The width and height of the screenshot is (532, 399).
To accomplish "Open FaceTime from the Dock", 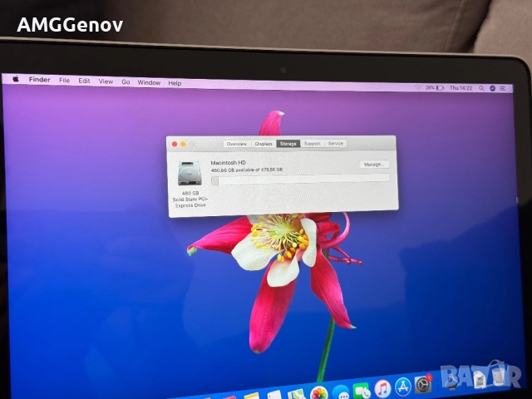I will 362,391.
